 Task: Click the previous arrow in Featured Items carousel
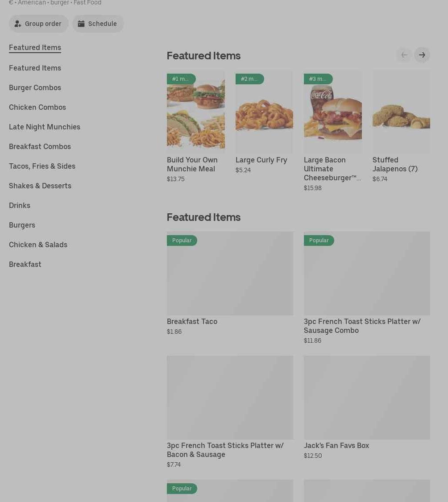[x=404, y=55]
